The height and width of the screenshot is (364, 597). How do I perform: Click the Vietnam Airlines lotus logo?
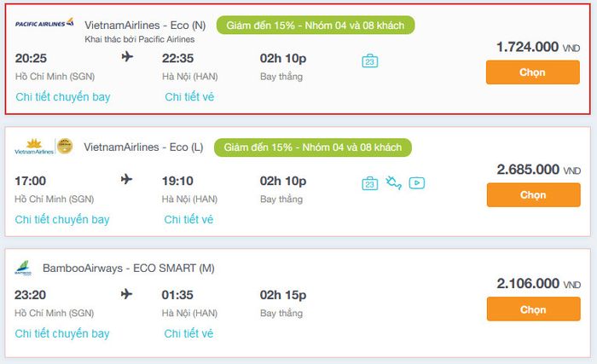(x=34, y=147)
